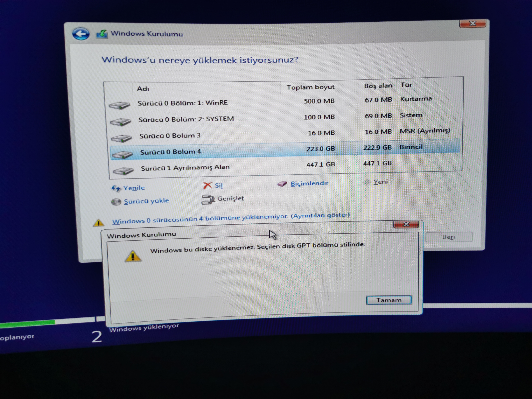
Task: Click the Yenile refresh icon
Action: [x=116, y=188]
